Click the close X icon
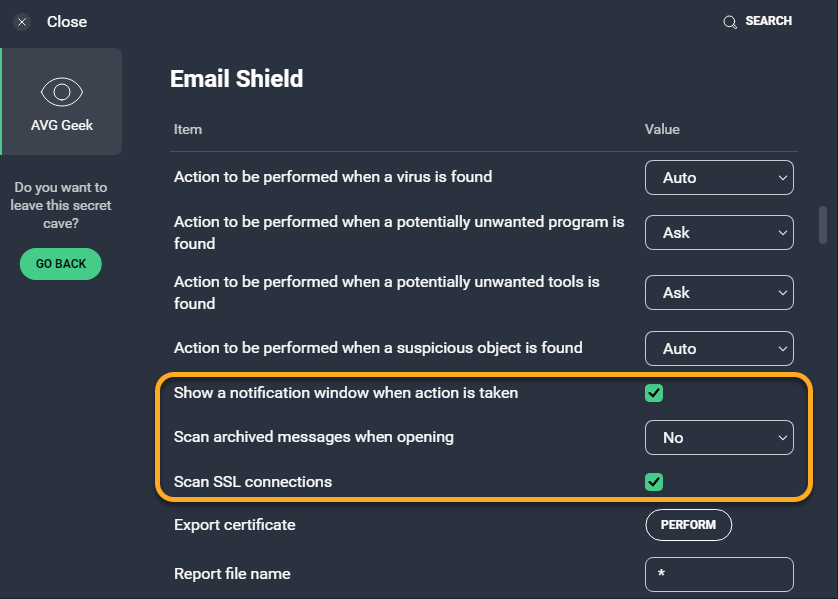The image size is (838, 599). point(22,22)
